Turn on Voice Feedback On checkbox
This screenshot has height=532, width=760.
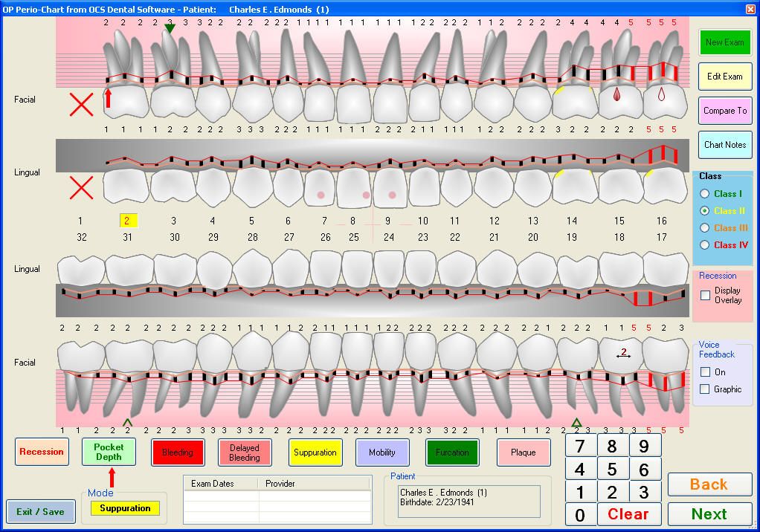[705, 372]
